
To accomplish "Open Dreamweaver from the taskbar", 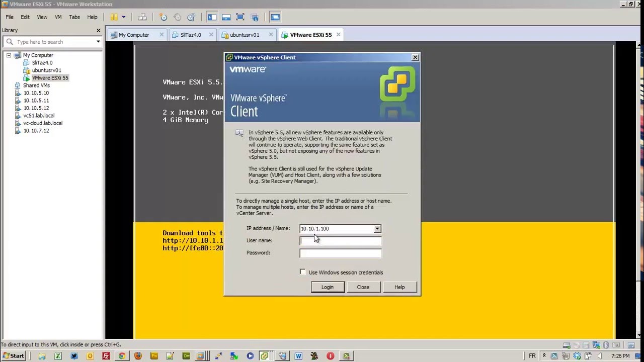I will click(x=186, y=356).
